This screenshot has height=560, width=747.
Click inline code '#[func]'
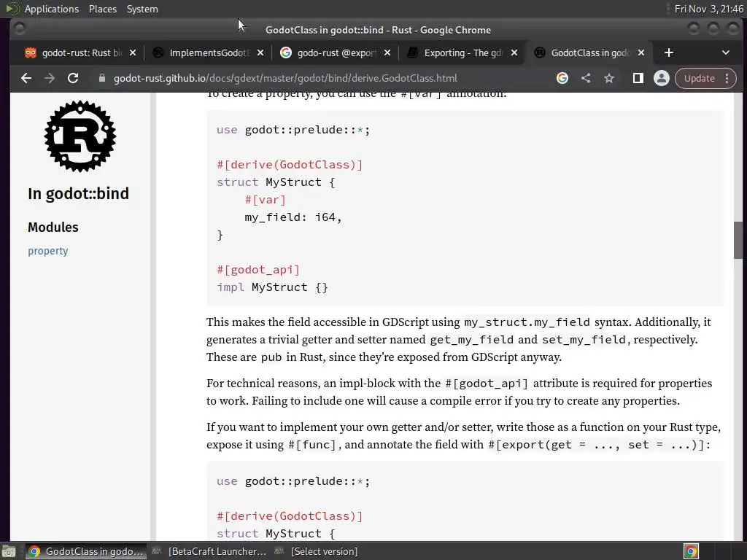(312, 445)
